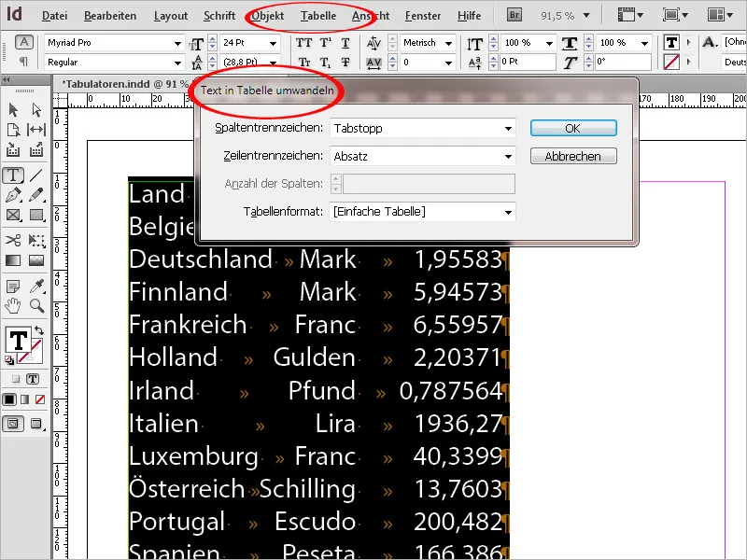747x560 pixels.
Task: Toggle Underline formatting
Action: [x=345, y=43]
